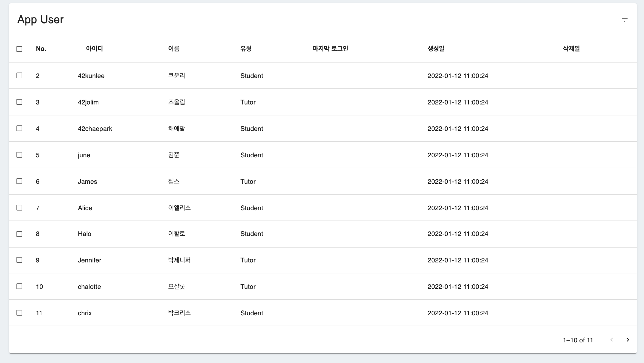
Task: Click the previous page arrow
Action: (x=611, y=340)
